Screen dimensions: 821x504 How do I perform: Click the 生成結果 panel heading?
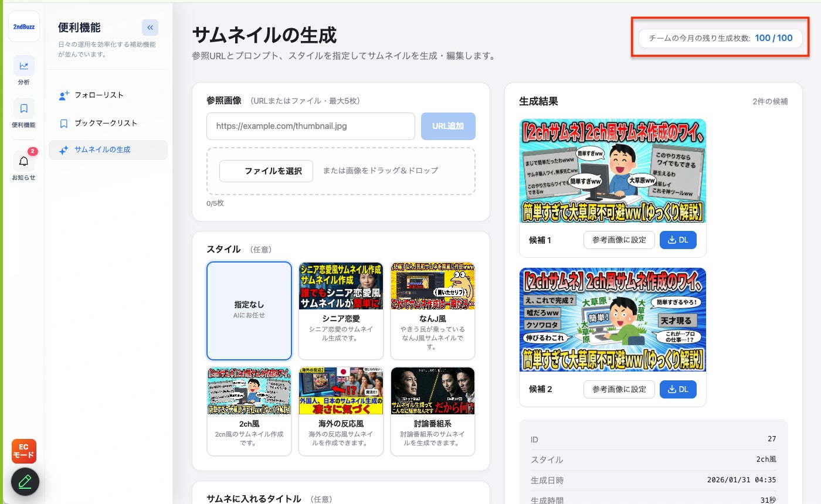tap(538, 101)
